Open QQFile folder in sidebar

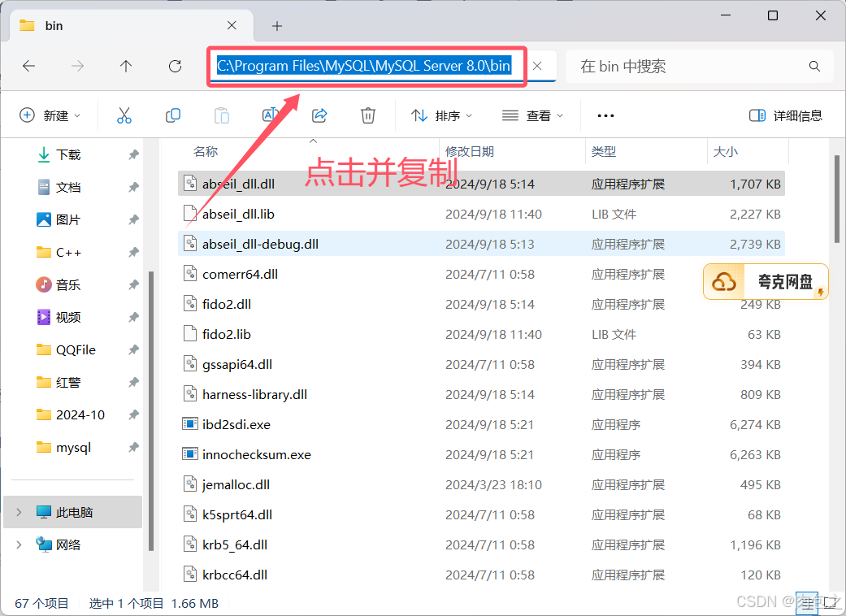[x=76, y=349]
